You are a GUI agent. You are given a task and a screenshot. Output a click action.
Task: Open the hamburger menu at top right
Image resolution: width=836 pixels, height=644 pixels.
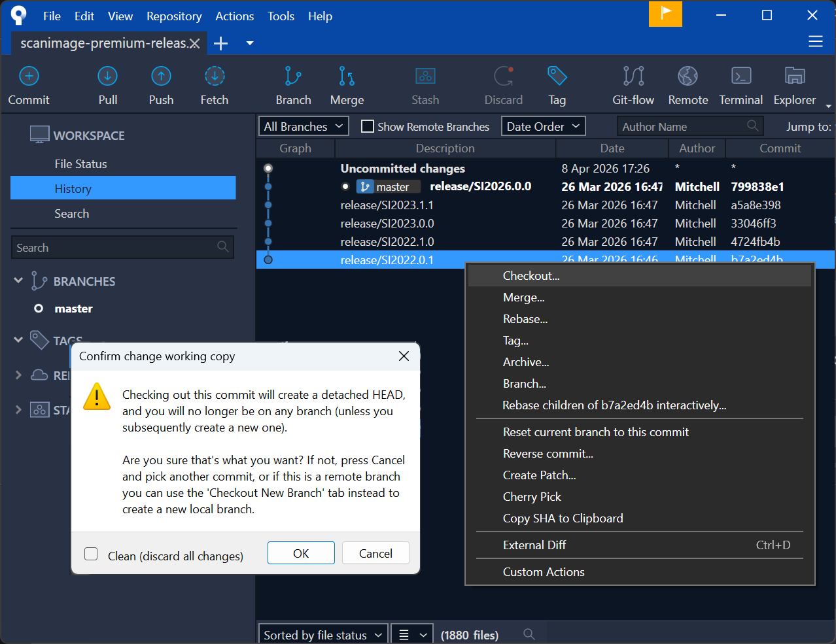click(816, 42)
